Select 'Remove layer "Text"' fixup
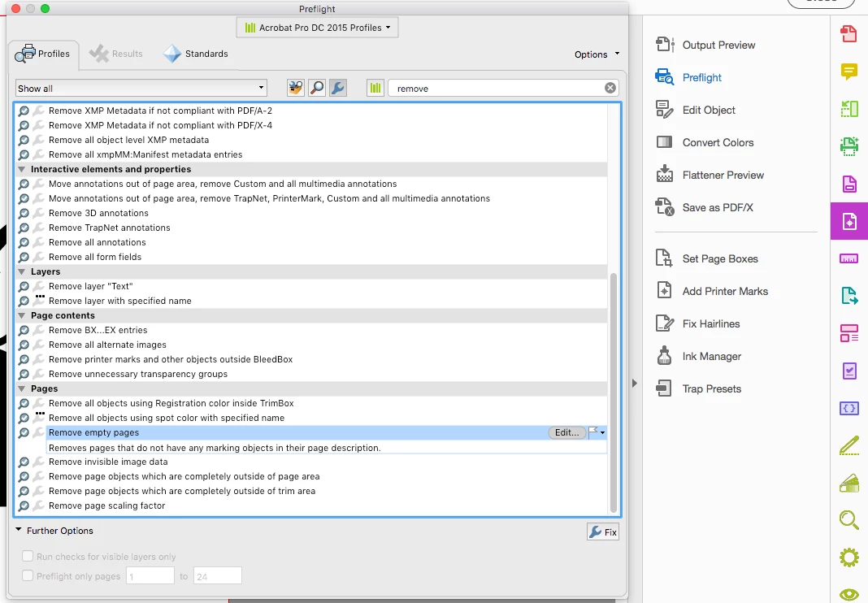 [91, 286]
